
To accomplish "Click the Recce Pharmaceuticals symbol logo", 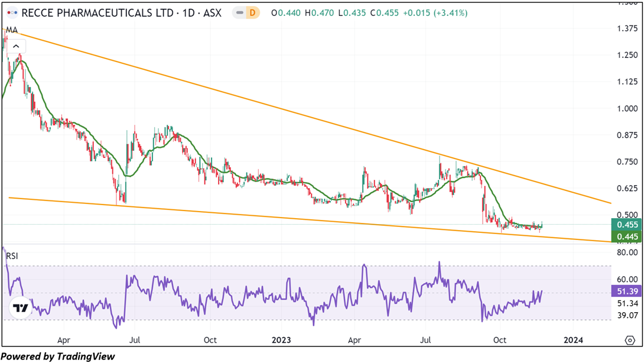I will click(12, 13).
